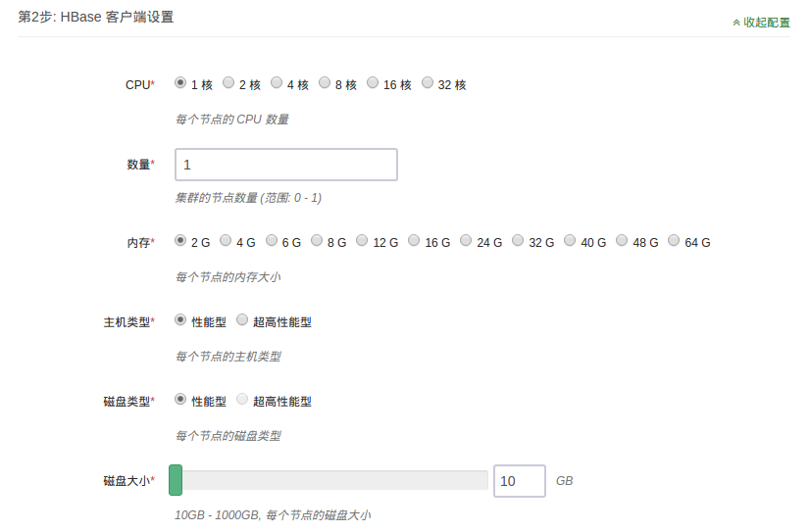The height and width of the screenshot is (532, 810).
Task: Collapse the configuration with 收起配置 link
Action: (x=761, y=22)
